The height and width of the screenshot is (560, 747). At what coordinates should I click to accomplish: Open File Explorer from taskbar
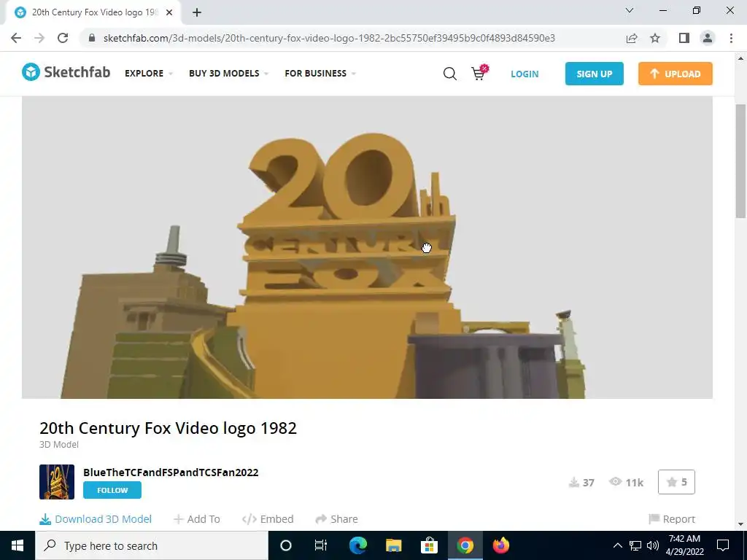point(393,545)
